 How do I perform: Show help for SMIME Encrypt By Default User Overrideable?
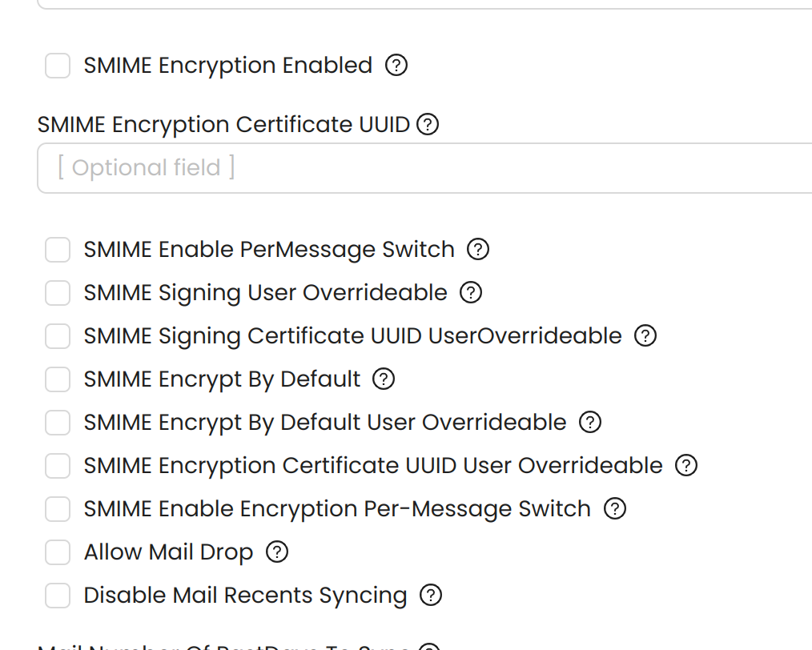coord(590,422)
